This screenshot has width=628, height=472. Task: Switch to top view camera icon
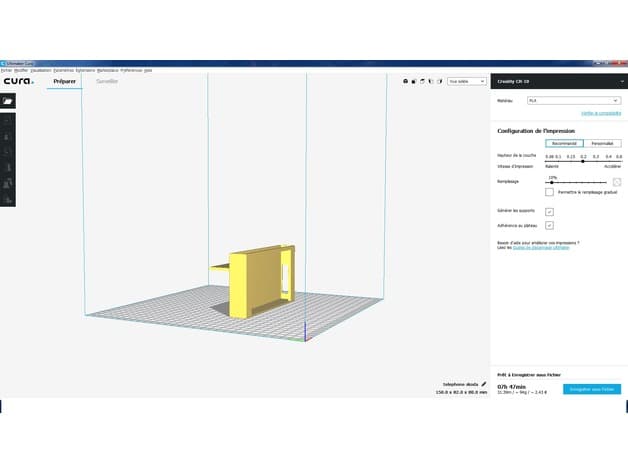422,81
